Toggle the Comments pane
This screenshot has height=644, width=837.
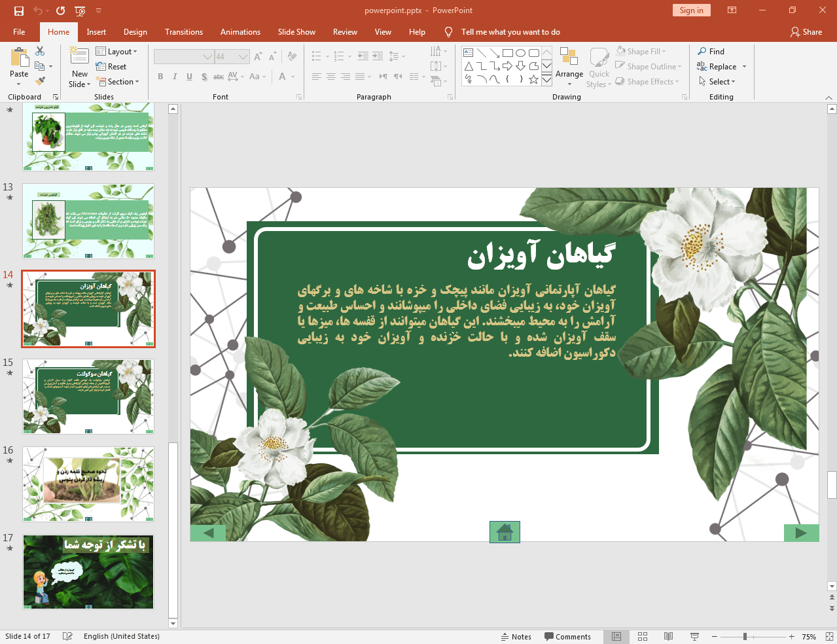click(x=568, y=636)
